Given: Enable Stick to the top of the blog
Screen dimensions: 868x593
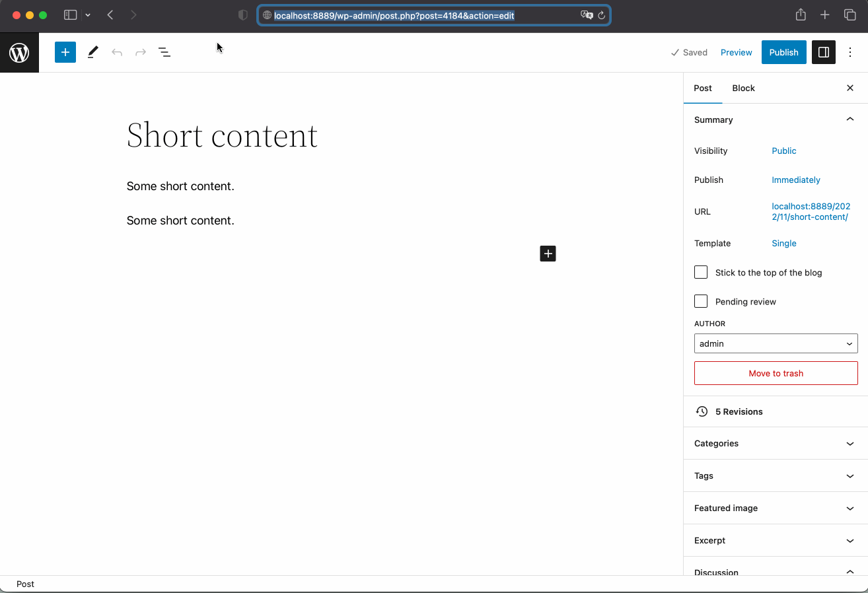Looking at the screenshot, I should click(700, 272).
